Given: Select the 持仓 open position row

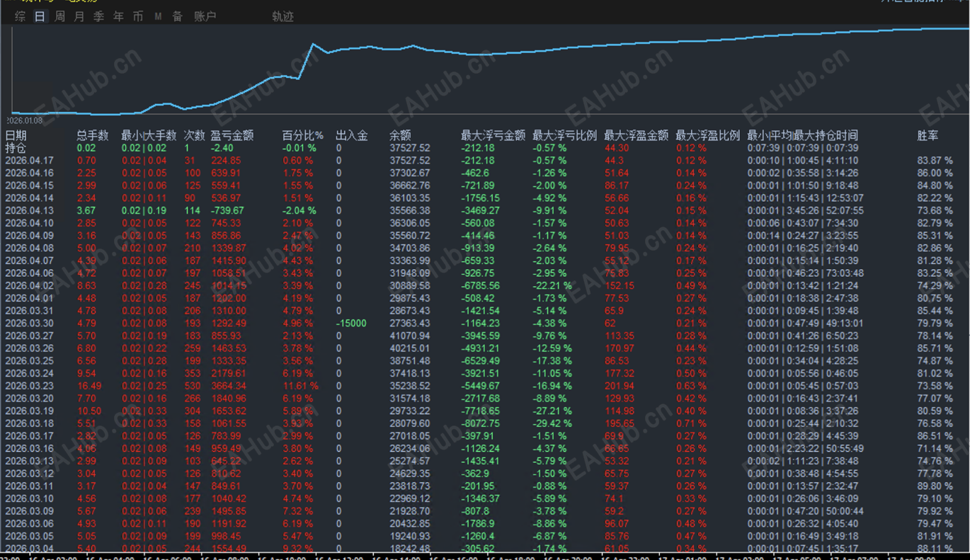Looking at the screenshot, I should [485, 148].
